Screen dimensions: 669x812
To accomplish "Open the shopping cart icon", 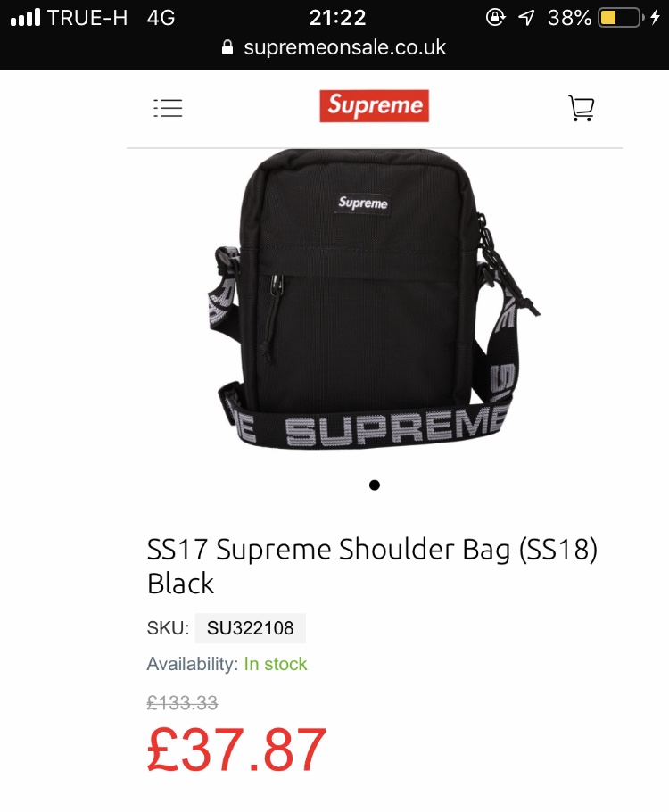I will (581, 108).
